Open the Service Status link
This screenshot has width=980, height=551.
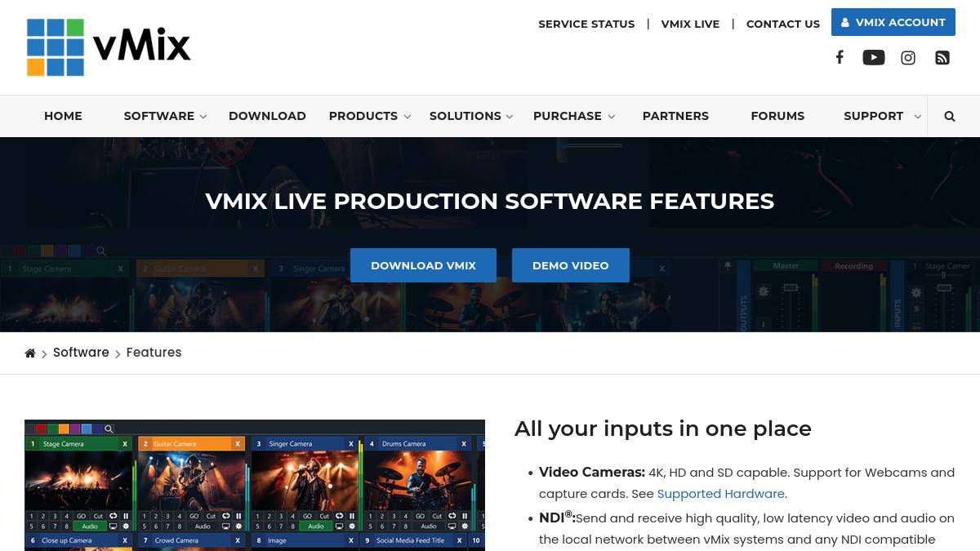586,24
